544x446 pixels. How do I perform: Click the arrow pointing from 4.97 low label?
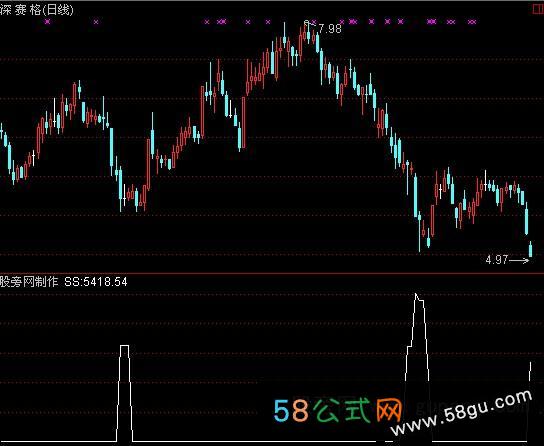click(519, 260)
